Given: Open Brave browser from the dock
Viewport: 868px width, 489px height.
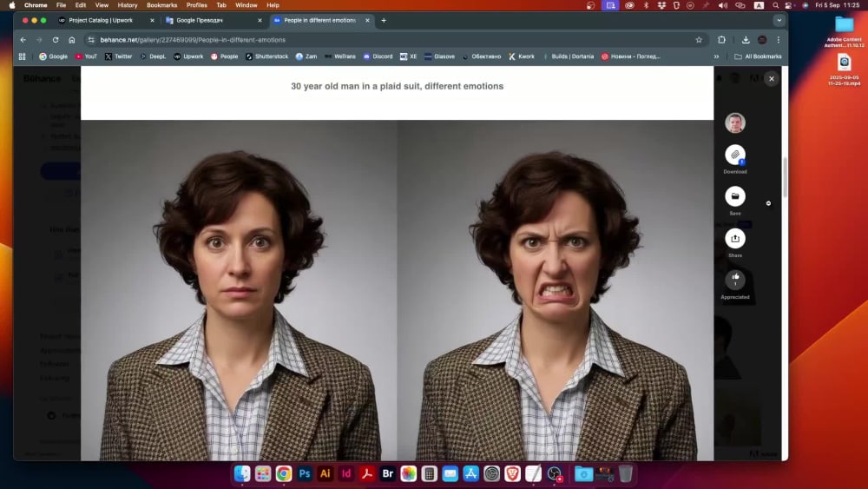Looking at the screenshot, I should click(x=513, y=474).
